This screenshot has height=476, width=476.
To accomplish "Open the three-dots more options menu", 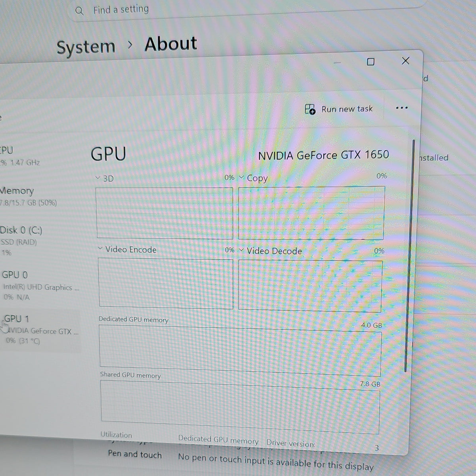I will (x=401, y=108).
